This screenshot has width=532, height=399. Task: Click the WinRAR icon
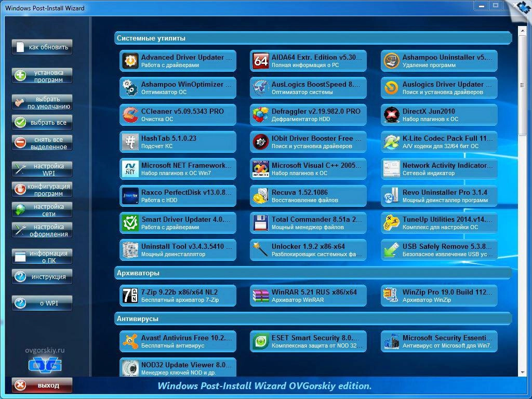(260, 296)
